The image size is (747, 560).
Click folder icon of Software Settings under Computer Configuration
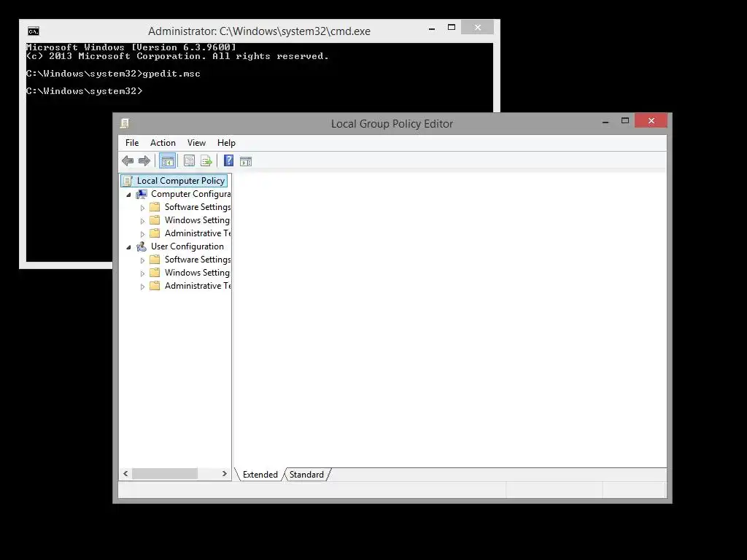tap(155, 206)
